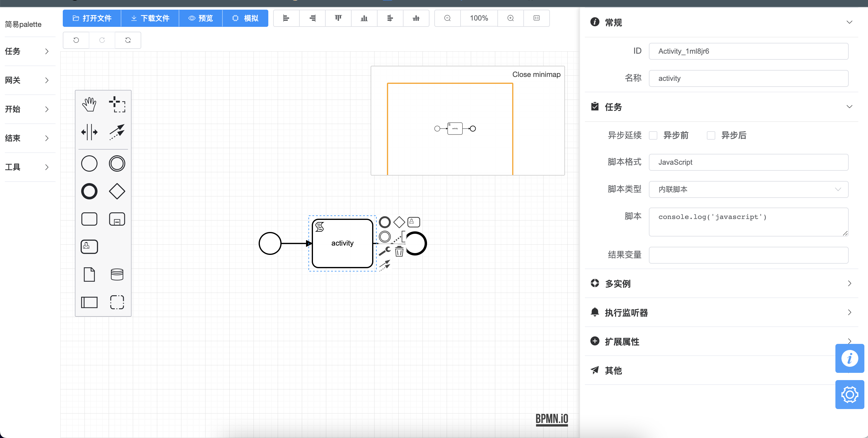Align elements horizontal center
The image size is (868, 438).
390,18
